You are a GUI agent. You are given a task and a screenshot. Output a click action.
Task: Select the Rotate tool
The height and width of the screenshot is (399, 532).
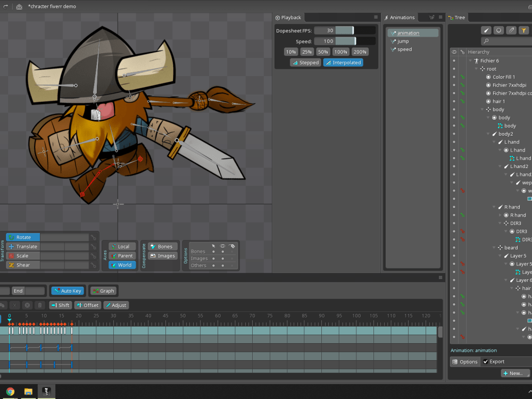point(22,237)
